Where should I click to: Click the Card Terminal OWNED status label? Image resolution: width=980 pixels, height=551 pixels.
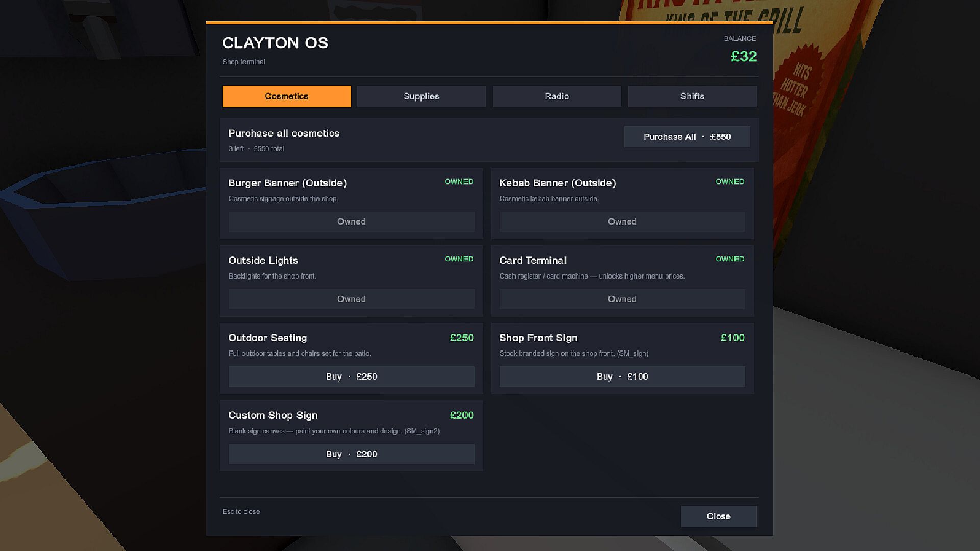point(730,259)
